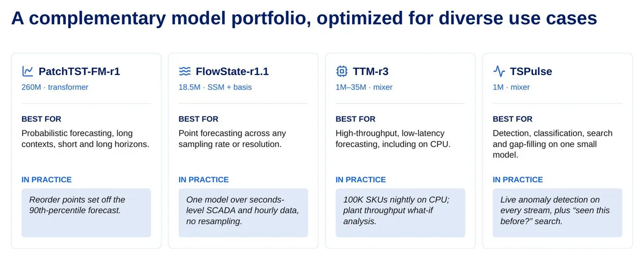Open the TTM-r3 model heading
The width and height of the screenshot is (644, 258).
(370, 71)
